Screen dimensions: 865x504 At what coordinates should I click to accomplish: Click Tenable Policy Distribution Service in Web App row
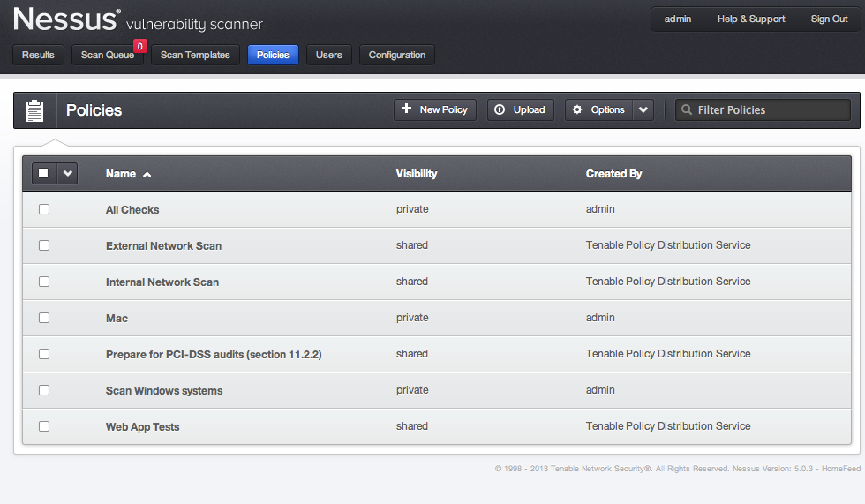668,426
